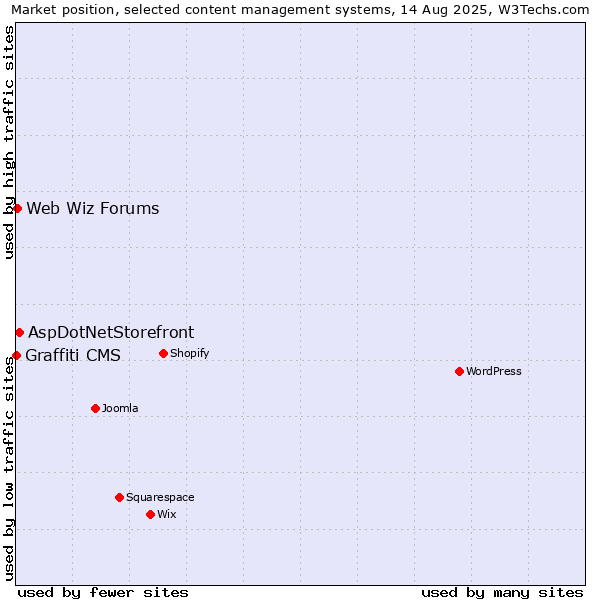Click the WordPress text label
The image size is (600, 600).
pyautogui.click(x=494, y=371)
